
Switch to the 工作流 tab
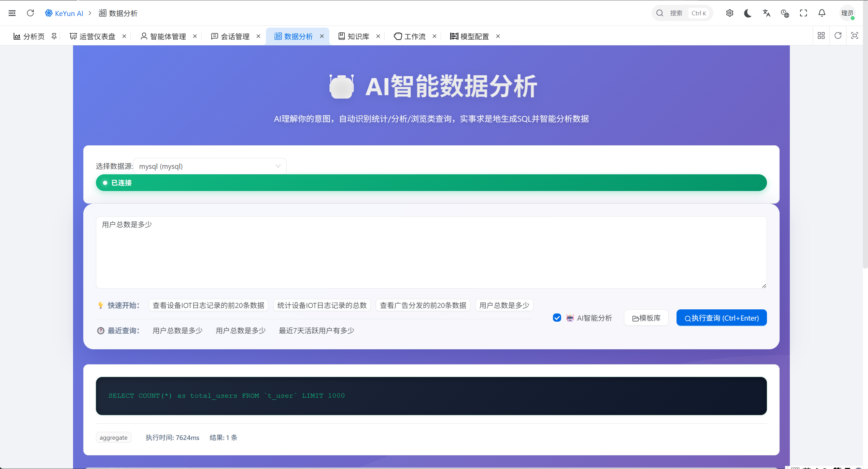410,36
